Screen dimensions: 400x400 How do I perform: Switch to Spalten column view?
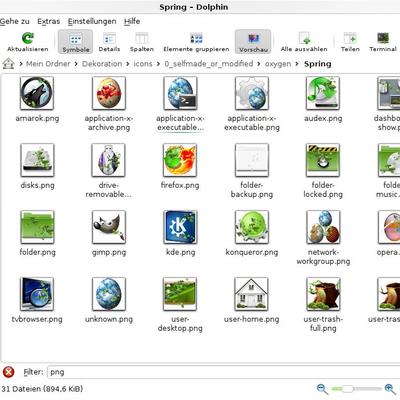[142, 42]
